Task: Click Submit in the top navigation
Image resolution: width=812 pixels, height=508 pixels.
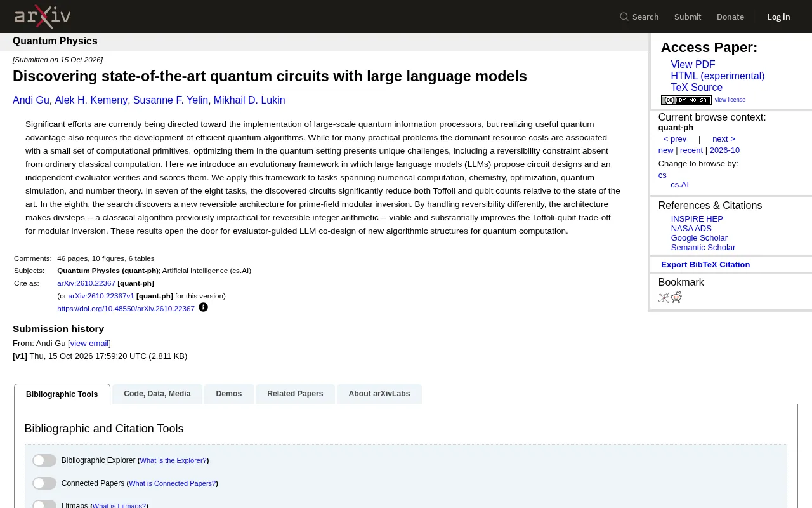Action: 688,17
